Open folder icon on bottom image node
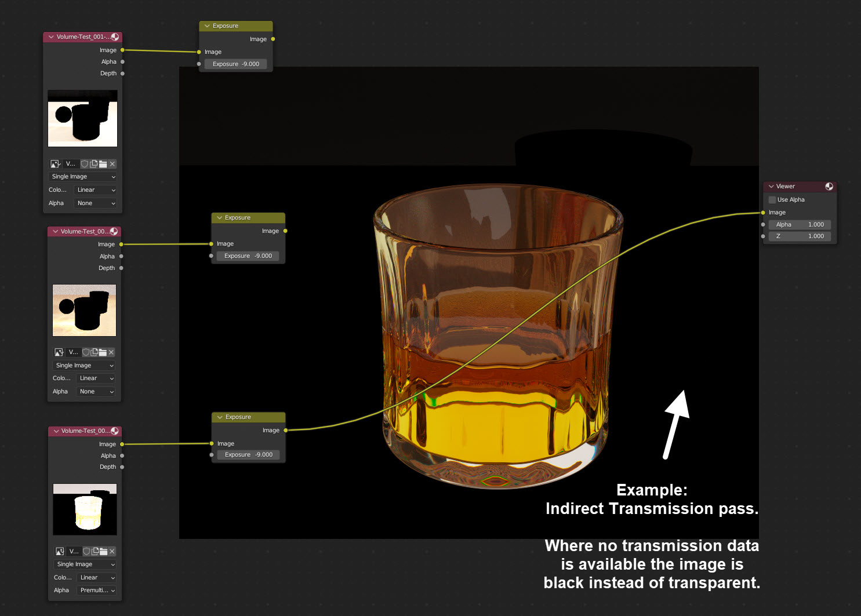Image resolution: width=861 pixels, height=616 pixels. 104,551
